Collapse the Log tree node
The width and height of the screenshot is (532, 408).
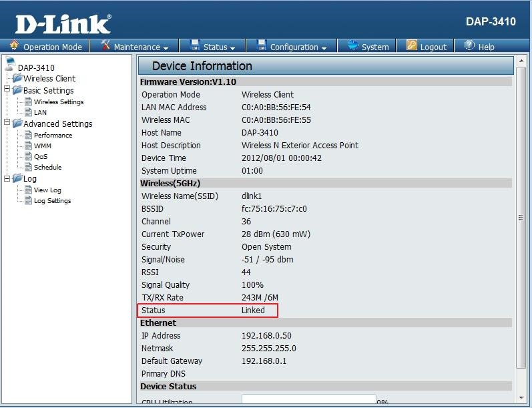point(7,178)
